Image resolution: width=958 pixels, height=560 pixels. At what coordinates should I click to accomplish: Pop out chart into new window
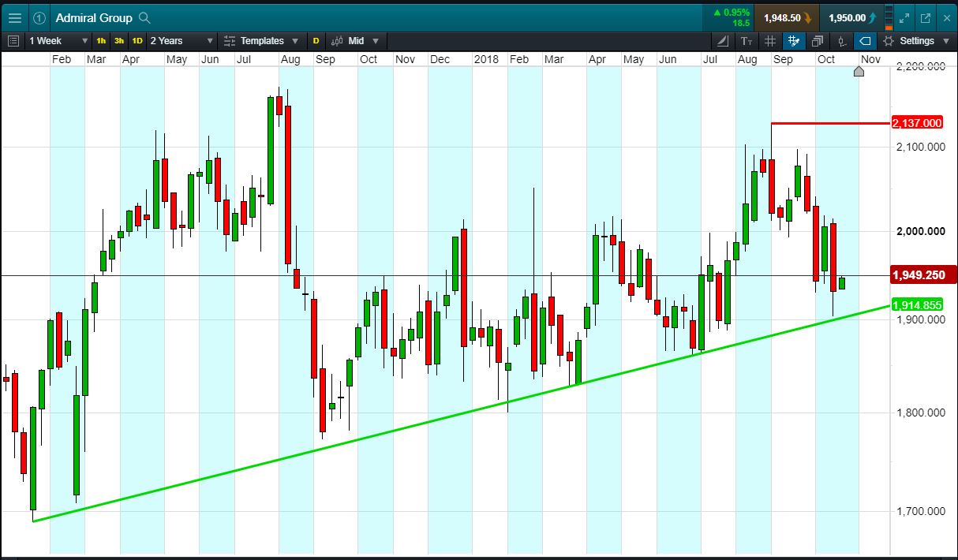[x=926, y=17]
